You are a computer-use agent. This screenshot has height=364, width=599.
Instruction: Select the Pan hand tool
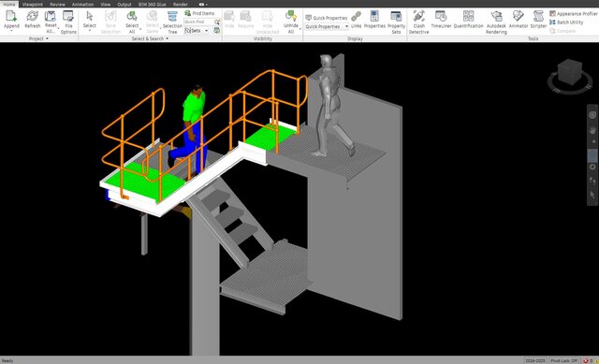point(592,131)
